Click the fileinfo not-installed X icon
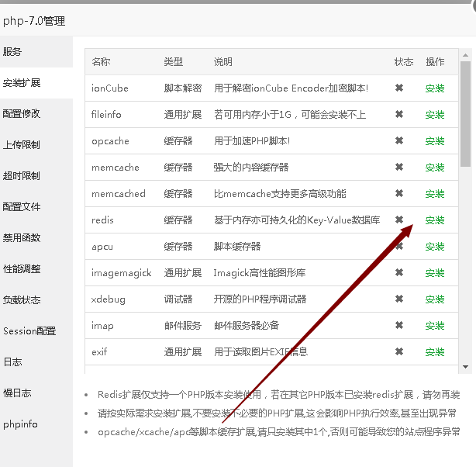 pyautogui.click(x=399, y=115)
